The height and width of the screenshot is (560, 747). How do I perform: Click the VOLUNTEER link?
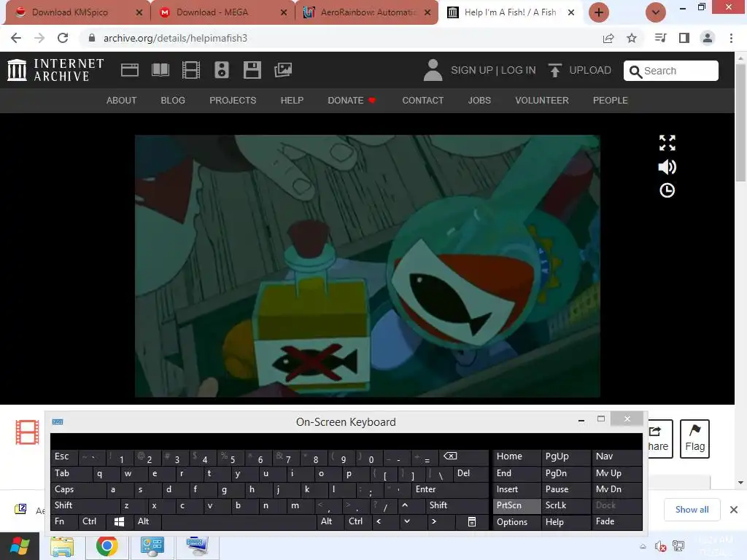tap(542, 101)
